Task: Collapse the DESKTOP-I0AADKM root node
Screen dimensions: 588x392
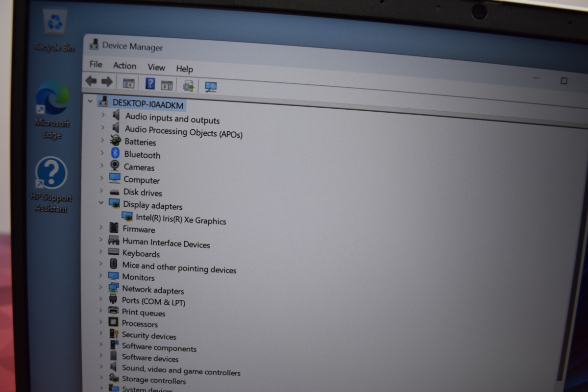Action: click(x=90, y=101)
